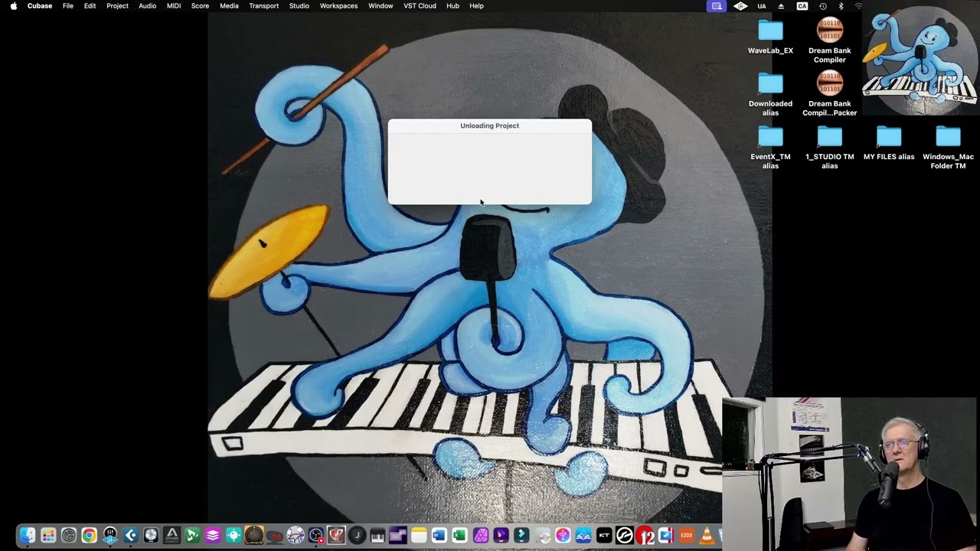Open the Edit menu
The height and width of the screenshot is (551, 980).
point(90,6)
